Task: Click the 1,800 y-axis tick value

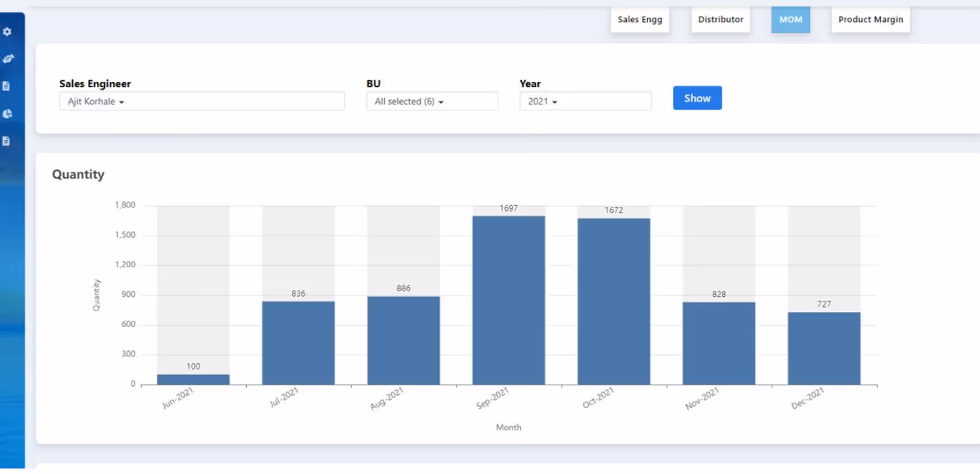Action: [124, 205]
